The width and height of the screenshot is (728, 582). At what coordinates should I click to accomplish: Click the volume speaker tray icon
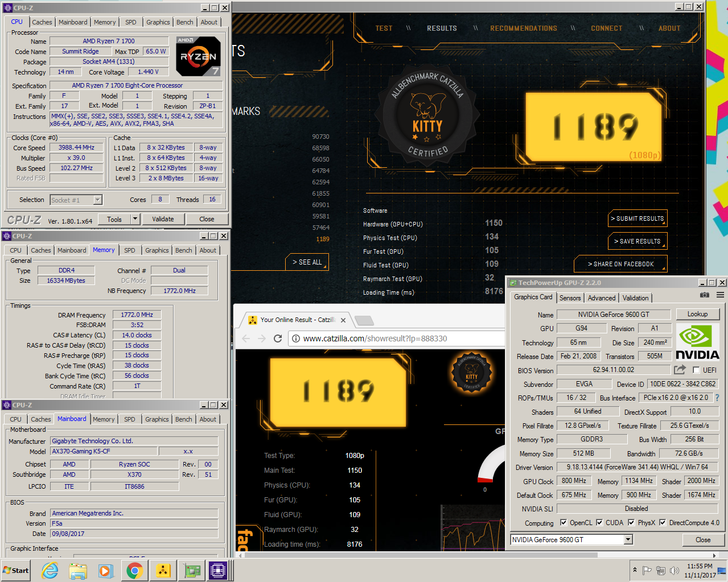(674, 571)
